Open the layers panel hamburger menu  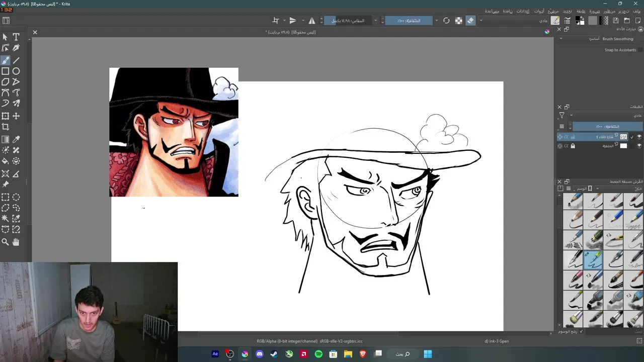tap(561, 126)
